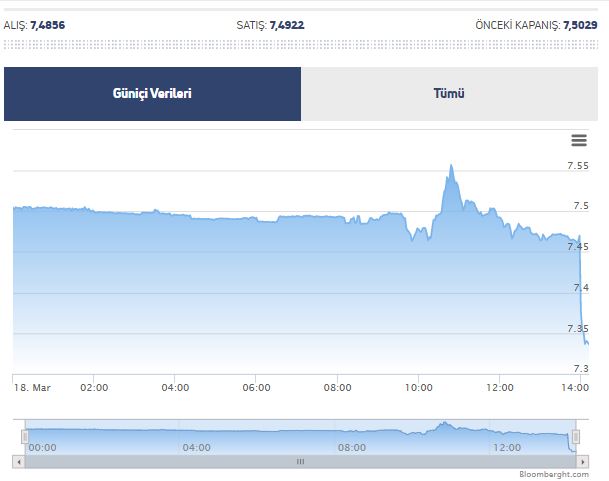Grab the right navigator range handle

click(576, 437)
